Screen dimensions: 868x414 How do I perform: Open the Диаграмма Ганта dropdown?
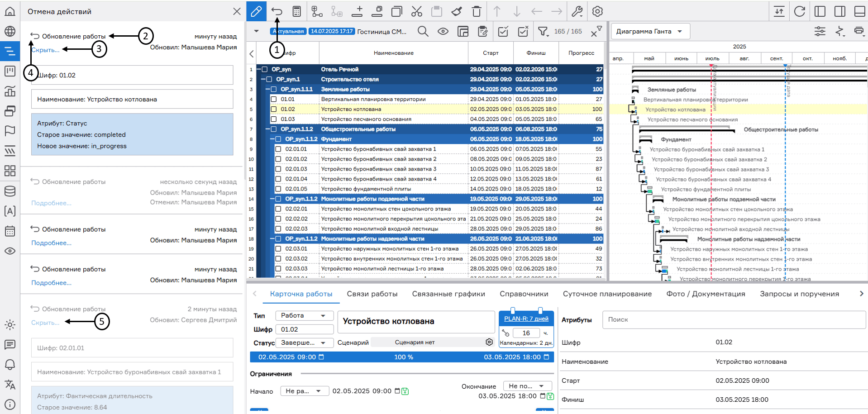(x=649, y=31)
